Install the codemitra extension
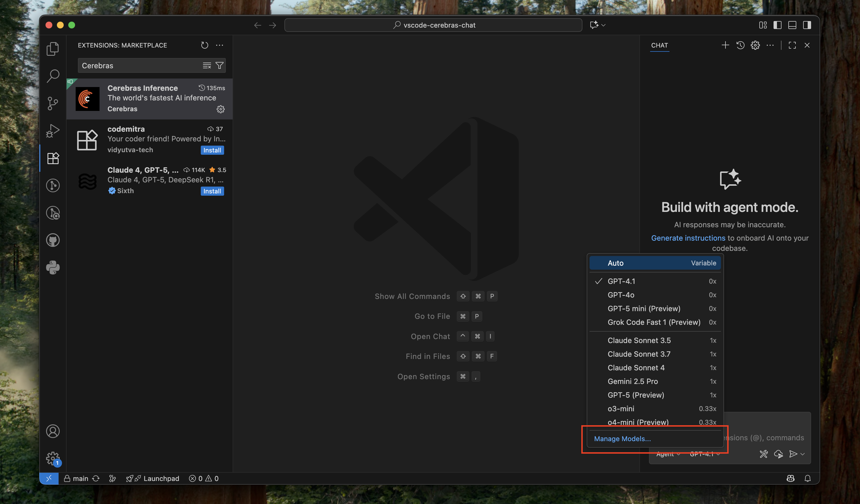 coord(212,150)
